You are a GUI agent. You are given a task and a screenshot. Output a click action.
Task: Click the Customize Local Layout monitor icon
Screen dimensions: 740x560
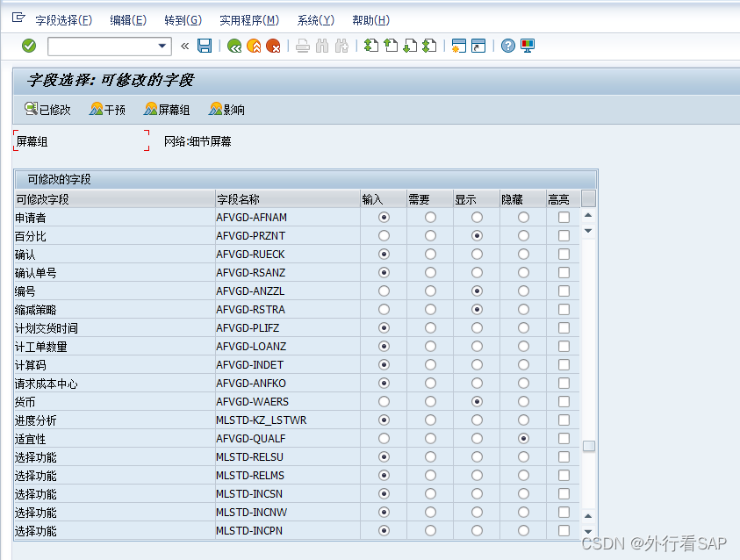(528, 46)
